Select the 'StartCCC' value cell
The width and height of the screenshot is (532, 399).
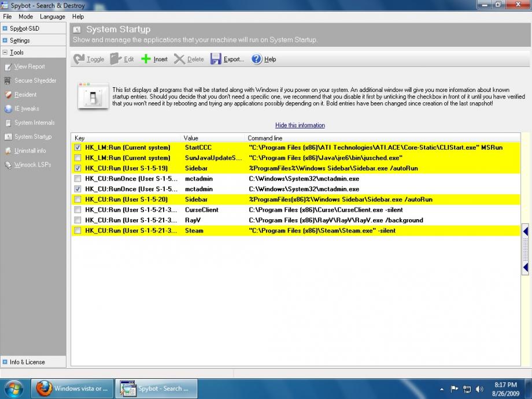[198, 147]
